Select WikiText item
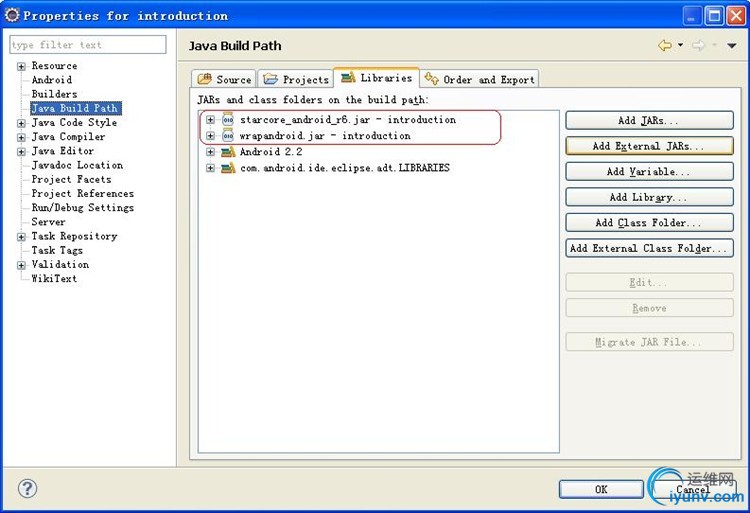The image size is (750, 513). (x=54, y=278)
